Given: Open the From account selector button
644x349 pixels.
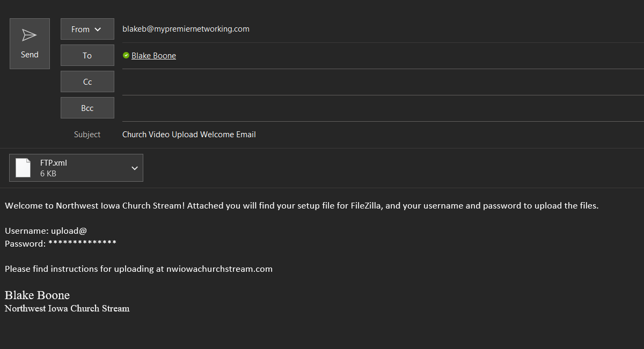Looking at the screenshot, I should pyautogui.click(x=87, y=29).
